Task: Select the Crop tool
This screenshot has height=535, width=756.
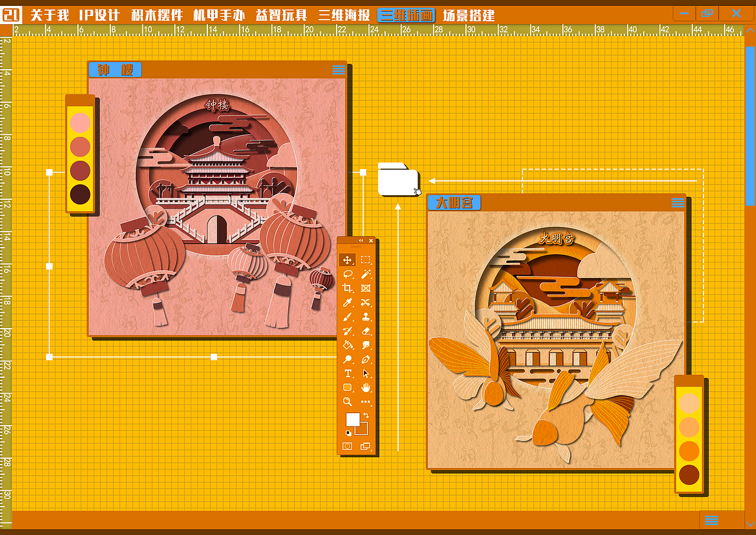Action: coord(348,288)
